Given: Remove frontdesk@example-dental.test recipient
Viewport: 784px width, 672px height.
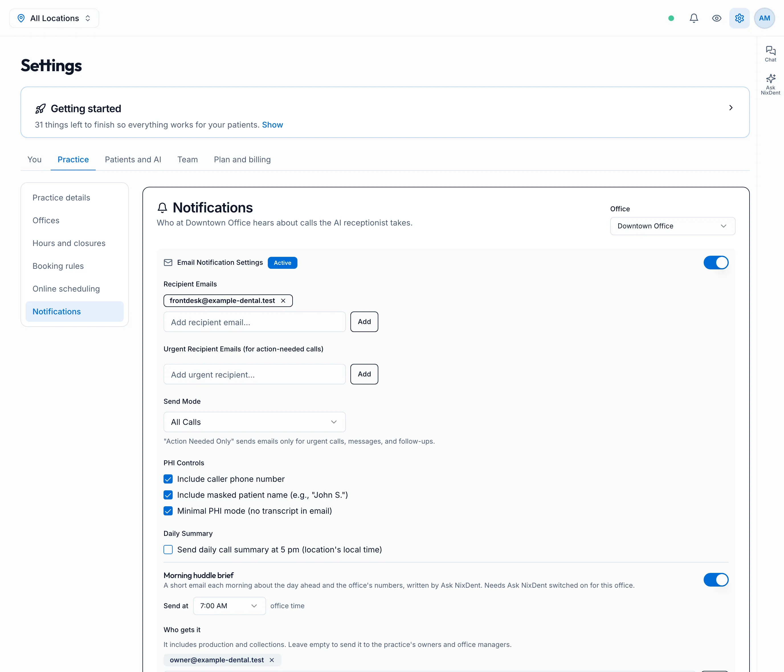Looking at the screenshot, I should (x=283, y=301).
